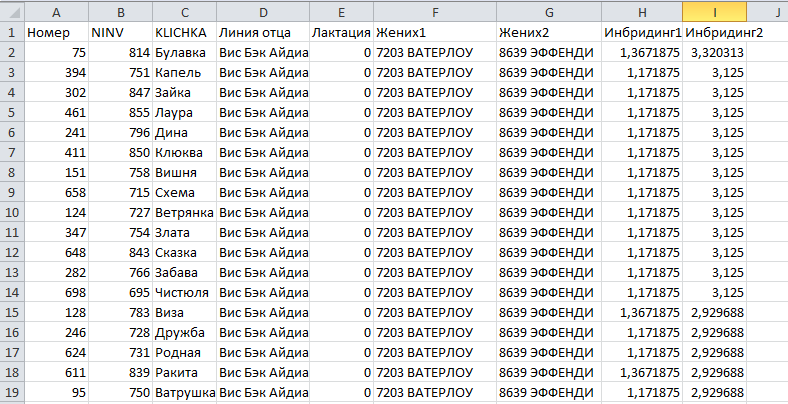
Task: Click the cell with value 3,320313
Action: click(x=714, y=53)
